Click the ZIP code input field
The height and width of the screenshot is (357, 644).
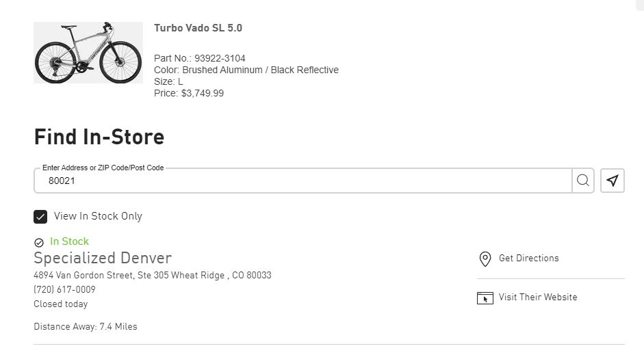pyautogui.click(x=301, y=181)
